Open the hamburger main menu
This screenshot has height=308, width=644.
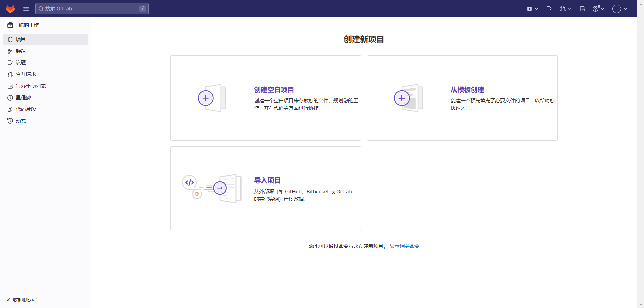tap(26, 9)
